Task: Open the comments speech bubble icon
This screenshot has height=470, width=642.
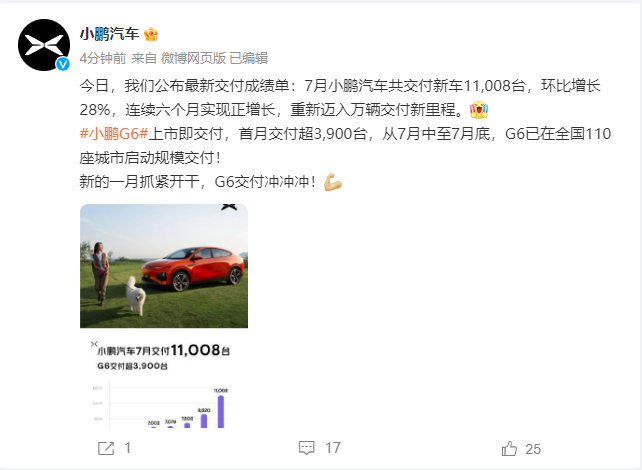Action: click(307, 448)
